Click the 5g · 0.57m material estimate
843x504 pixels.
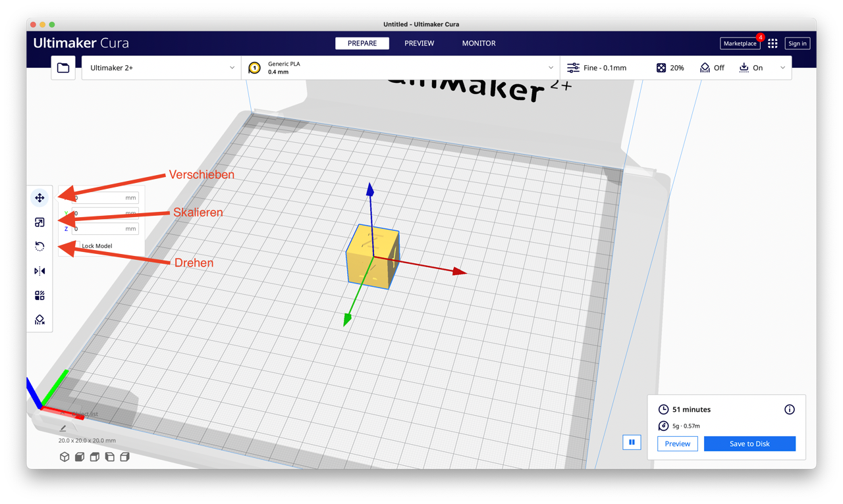(x=686, y=426)
